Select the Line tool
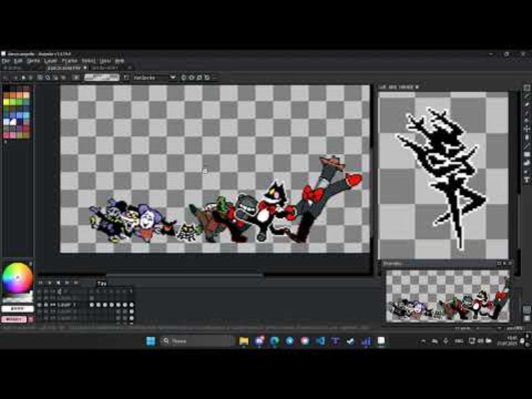The width and height of the screenshot is (532, 399). (x=527, y=146)
